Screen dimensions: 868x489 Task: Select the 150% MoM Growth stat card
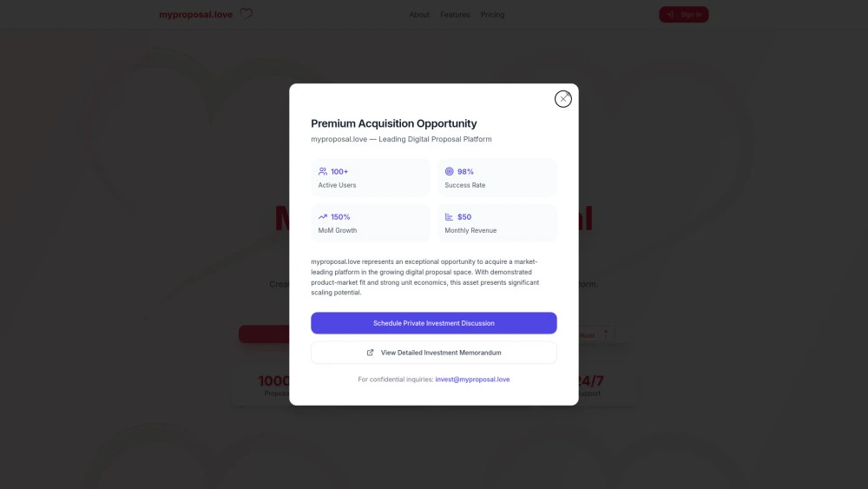click(371, 223)
